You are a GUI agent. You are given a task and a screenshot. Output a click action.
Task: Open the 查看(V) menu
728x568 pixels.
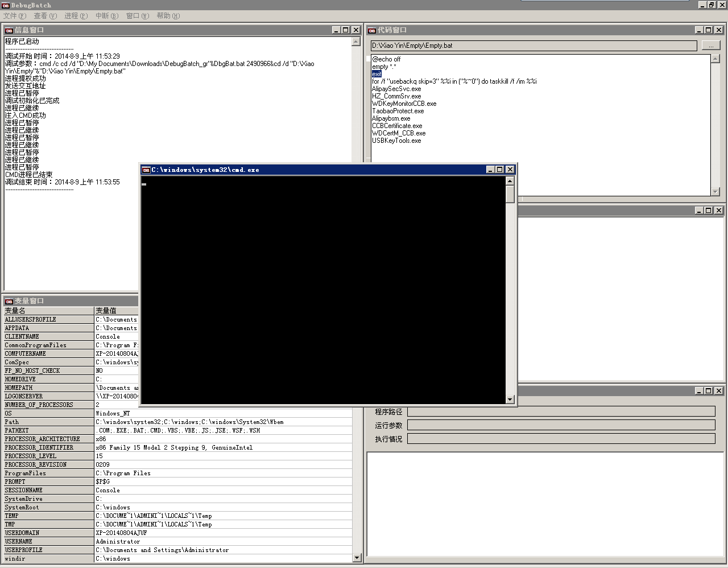click(x=45, y=16)
